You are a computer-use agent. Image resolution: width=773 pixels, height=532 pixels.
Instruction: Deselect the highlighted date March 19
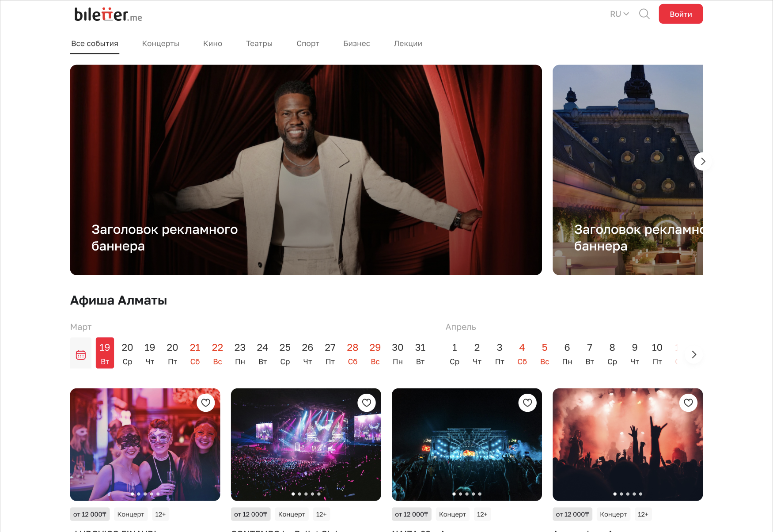105,353
